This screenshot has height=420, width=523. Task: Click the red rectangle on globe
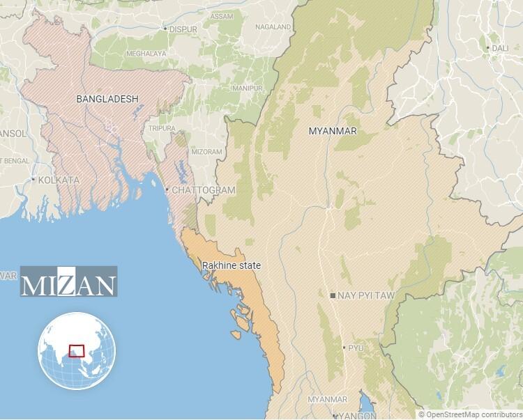point(77,351)
